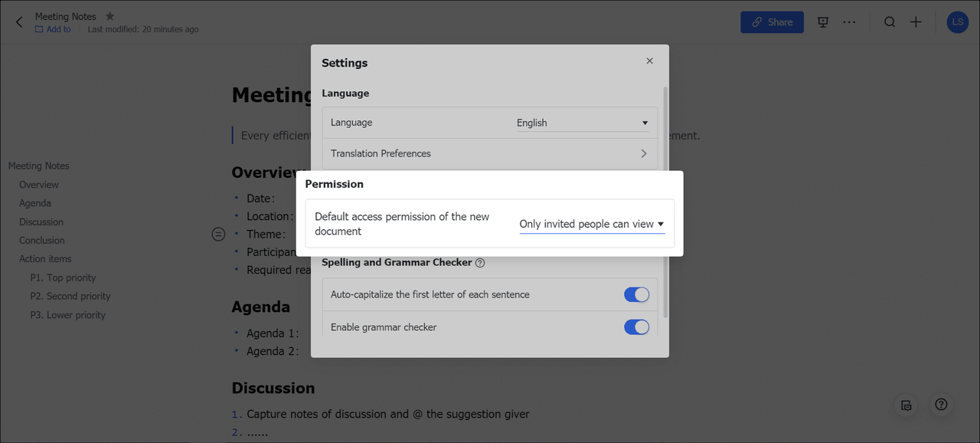Disable the grammar checker toggle
980x443 pixels.
coord(636,327)
